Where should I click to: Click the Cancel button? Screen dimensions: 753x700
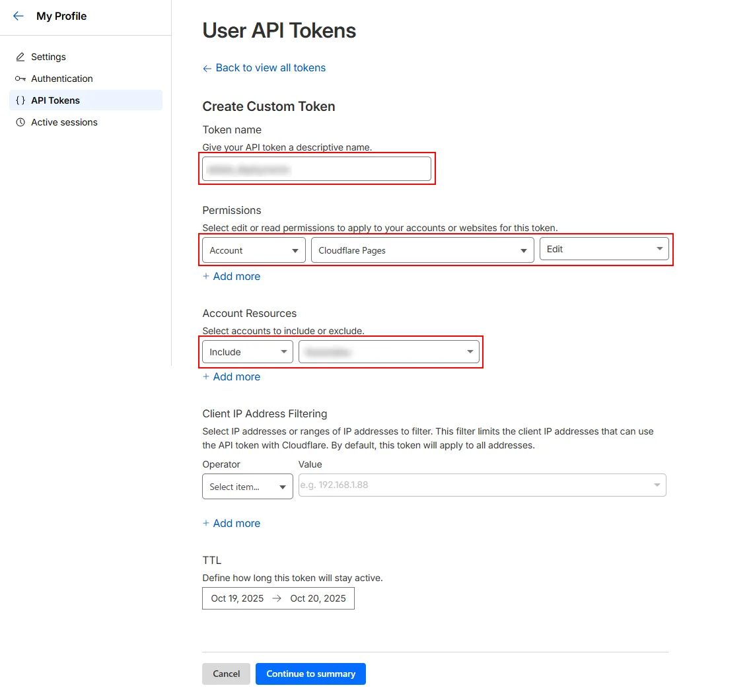click(x=226, y=674)
